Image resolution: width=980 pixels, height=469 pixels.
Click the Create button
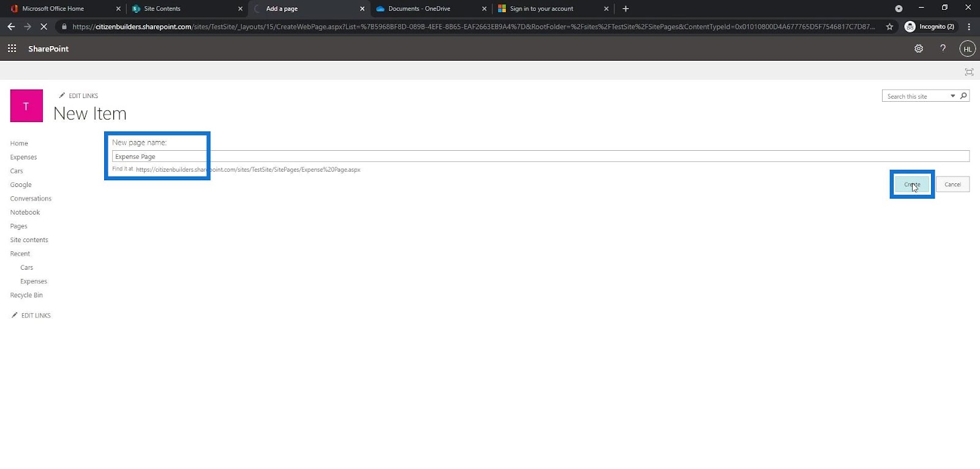point(912,184)
